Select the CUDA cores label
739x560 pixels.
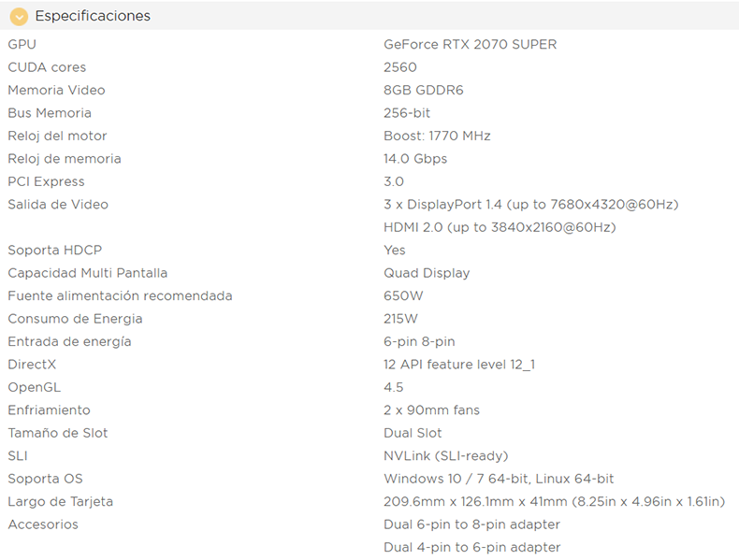47,67
